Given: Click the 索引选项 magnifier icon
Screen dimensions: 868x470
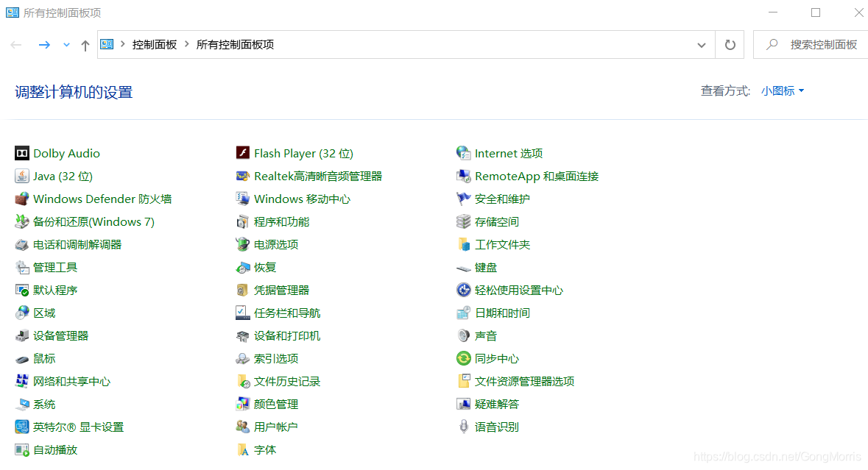Looking at the screenshot, I should coord(242,358).
